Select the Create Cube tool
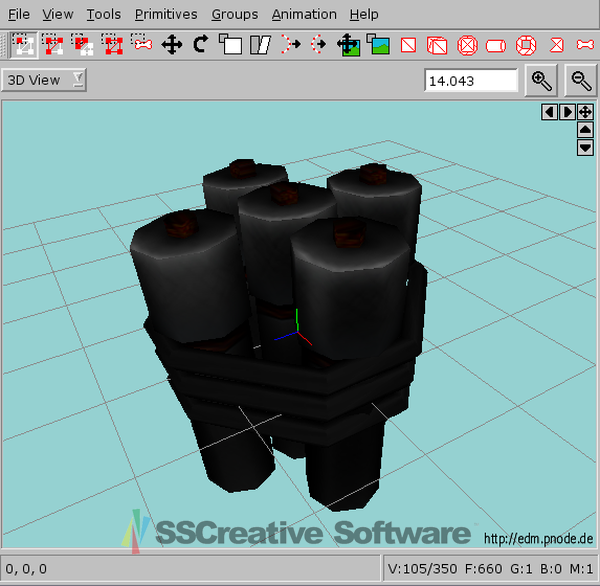 tap(437, 45)
